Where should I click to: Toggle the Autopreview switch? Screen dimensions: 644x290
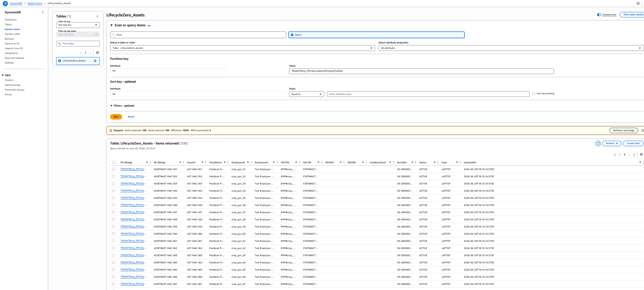tap(599, 15)
